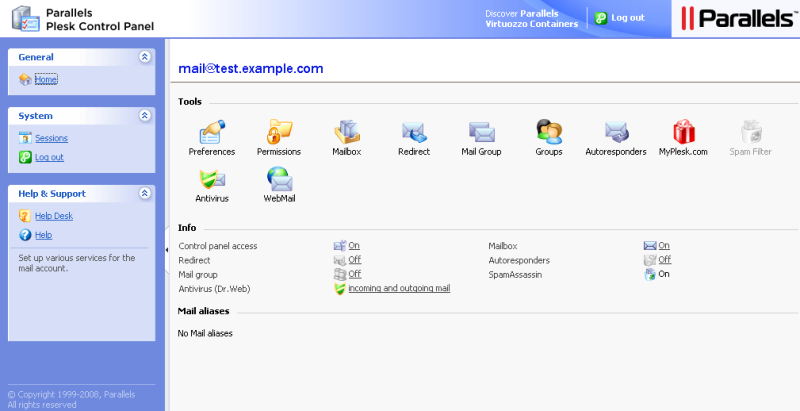The image size is (800, 411).
Task: Collapse the Help & Support section
Action: click(x=145, y=193)
